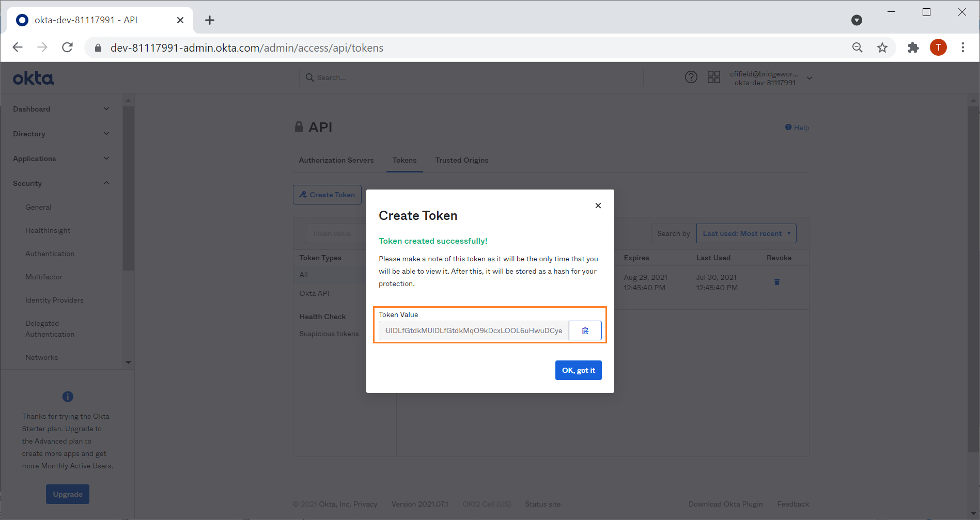
Task: Open Chrome profile avatar T
Action: coord(938,48)
